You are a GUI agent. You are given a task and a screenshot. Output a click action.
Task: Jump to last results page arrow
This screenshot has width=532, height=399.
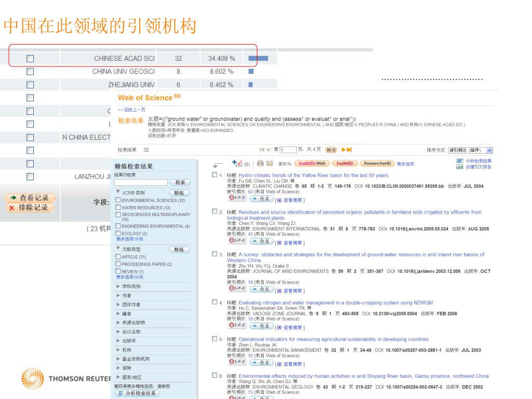350,150
